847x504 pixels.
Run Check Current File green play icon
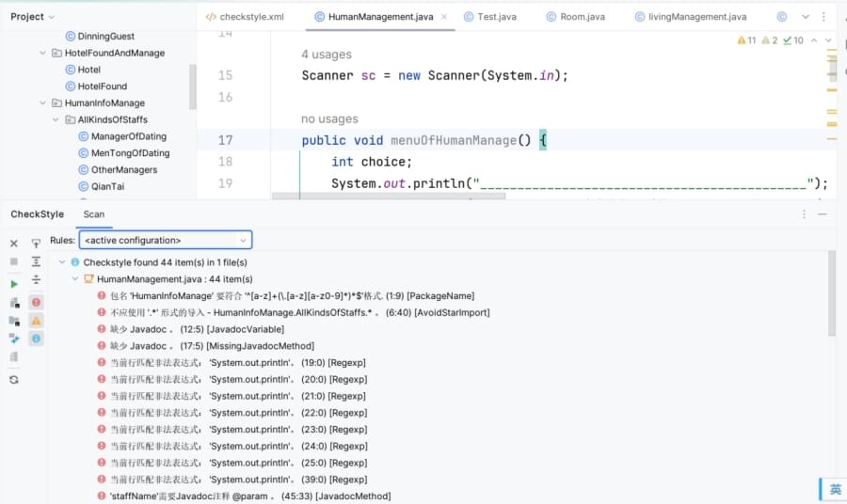click(14, 283)
